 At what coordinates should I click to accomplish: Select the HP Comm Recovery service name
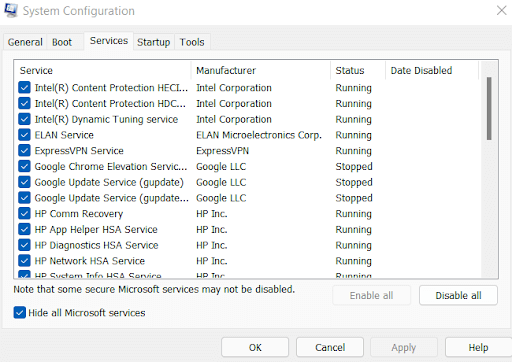(x=79, y=214)
